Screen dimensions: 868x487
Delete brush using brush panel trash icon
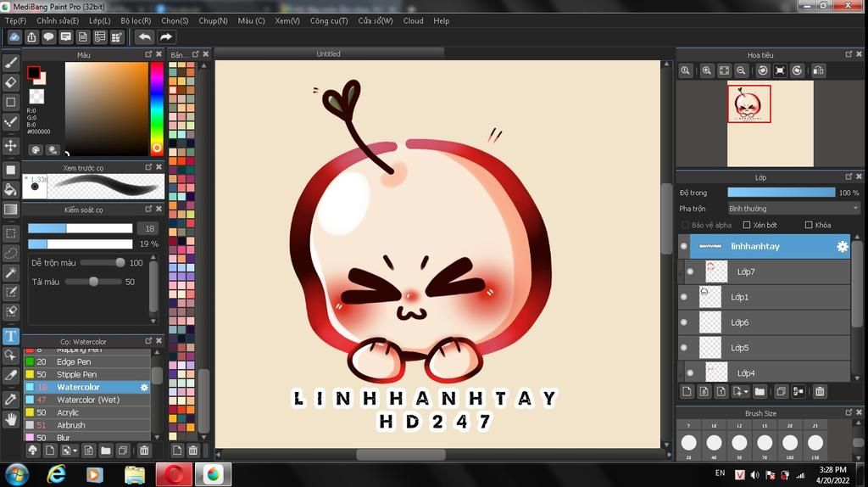(144, 451)
